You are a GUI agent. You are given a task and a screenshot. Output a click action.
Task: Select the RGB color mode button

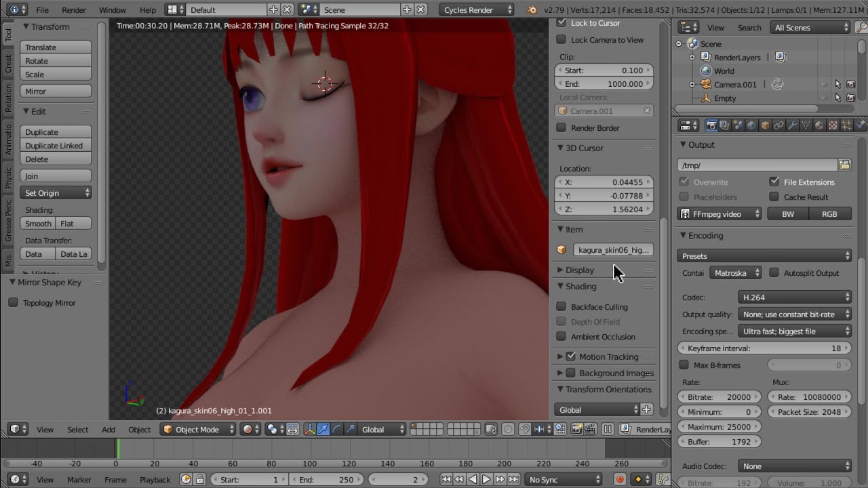click(x=829, y=213)
